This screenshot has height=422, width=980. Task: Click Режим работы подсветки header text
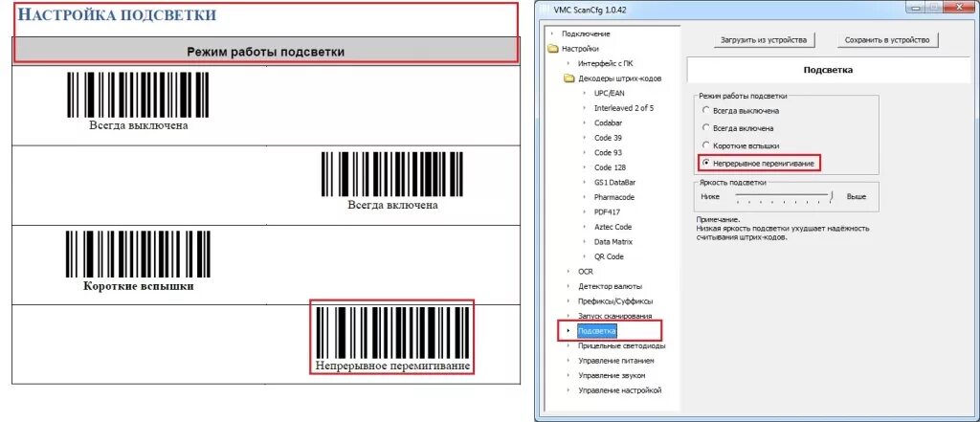(x=266, y=52)
